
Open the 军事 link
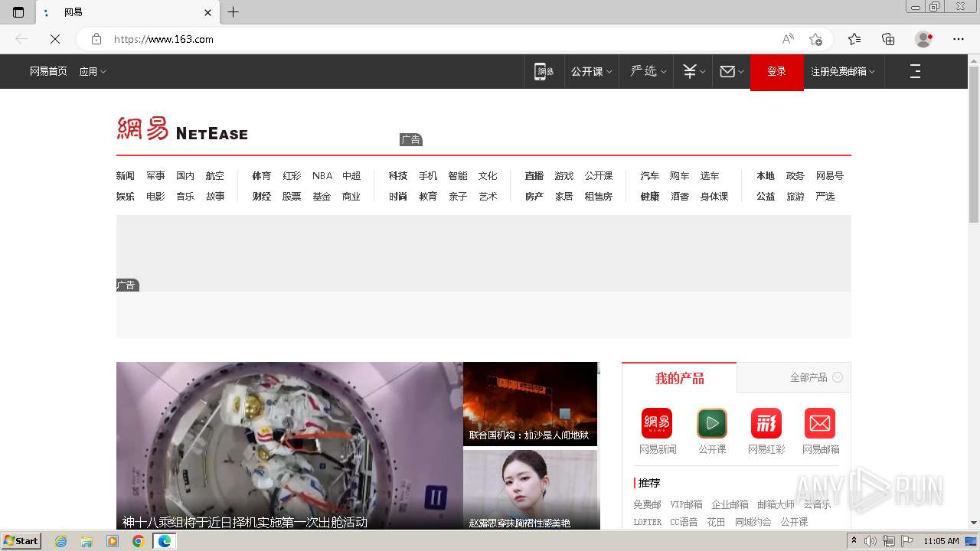[155, 175]
